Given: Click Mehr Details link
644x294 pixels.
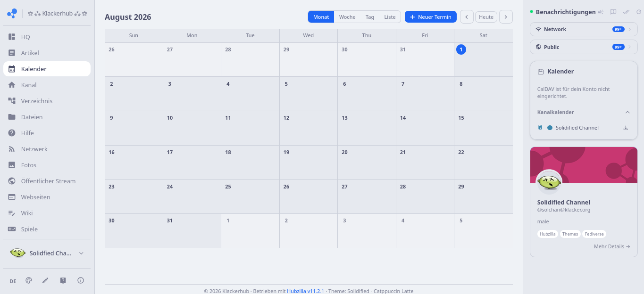Looking at the screenshot, I should [x=612, y=246].
